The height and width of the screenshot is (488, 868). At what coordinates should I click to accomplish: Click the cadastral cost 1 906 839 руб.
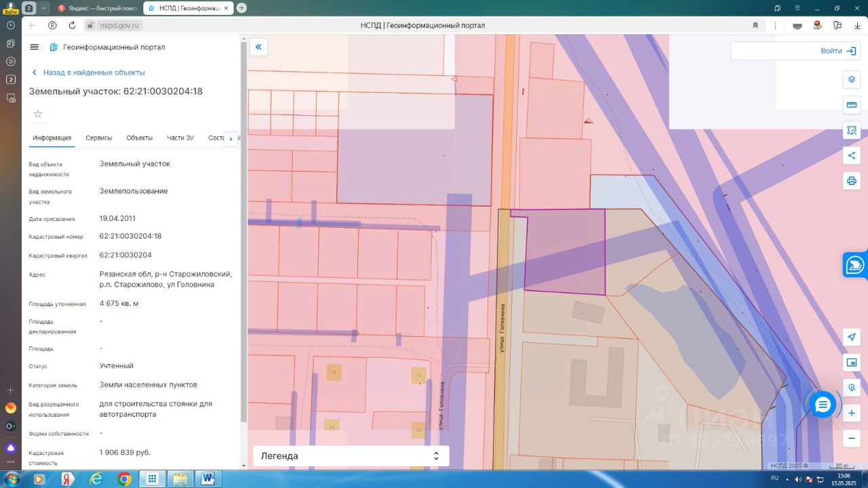tap(125, 452)
